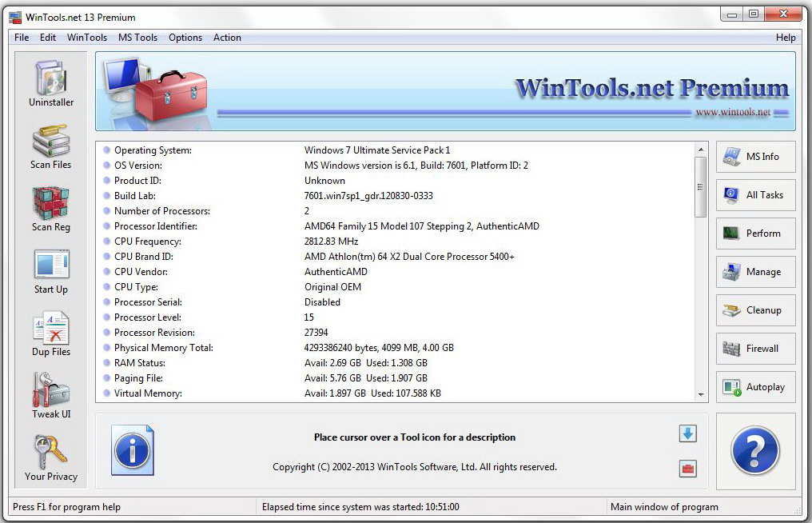Image resolution: width=812 pixels, height=523 pixels.
Task: Click 'Press F1 for program help' status text
Action: (66, 507)
